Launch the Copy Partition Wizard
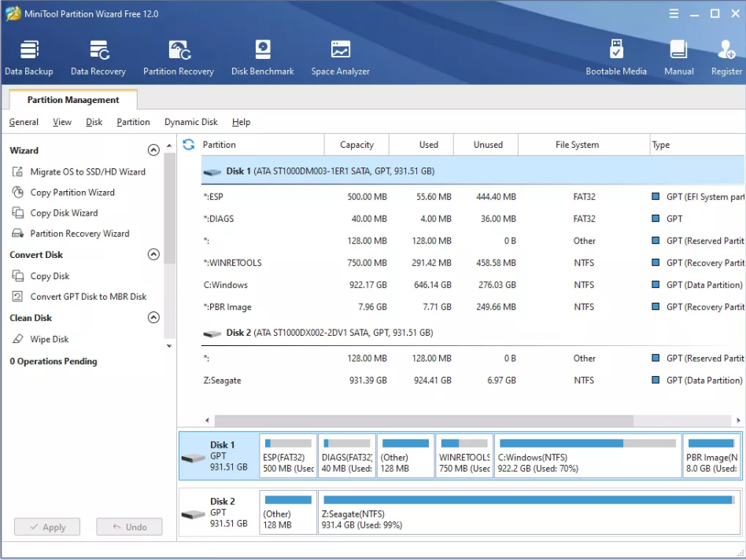Viewport: 746px width, 560px height. coord(64,193)
